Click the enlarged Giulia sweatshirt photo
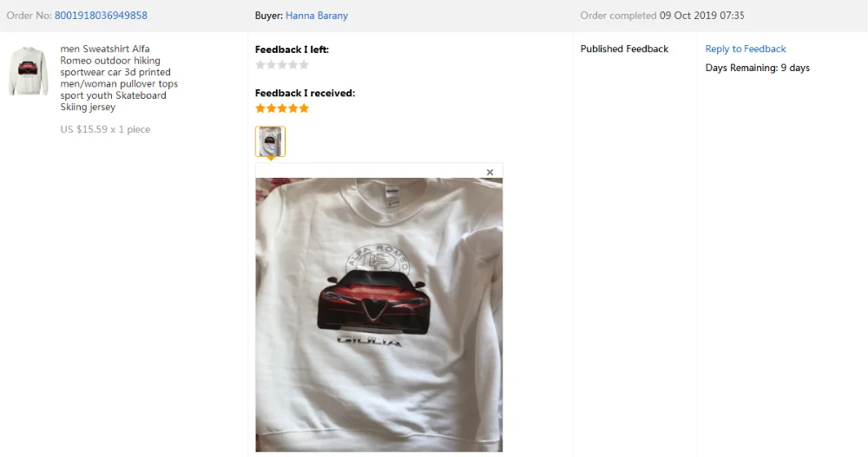Screen dimensions: 868x457 point(379,314)
